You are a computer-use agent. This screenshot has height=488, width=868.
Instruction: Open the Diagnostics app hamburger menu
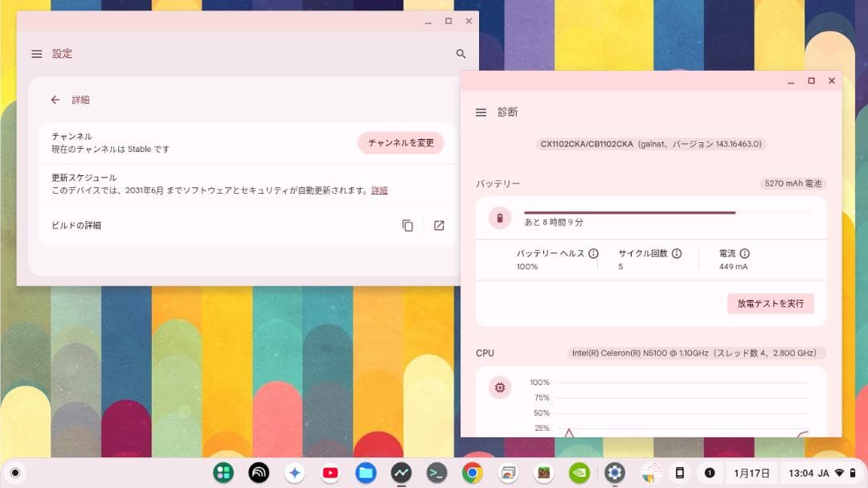click(481, 113)
